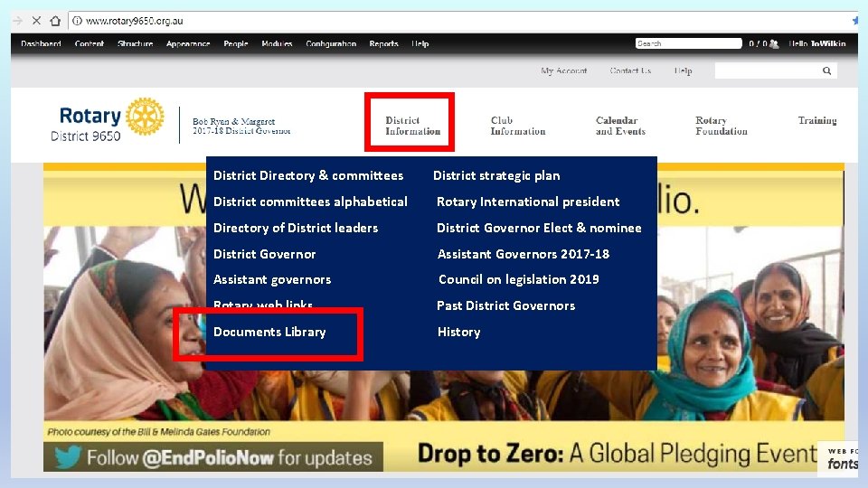Stop page loading with the X icon
The width and height of the screenshot is (868, 488).
click(x=36, y=21)
